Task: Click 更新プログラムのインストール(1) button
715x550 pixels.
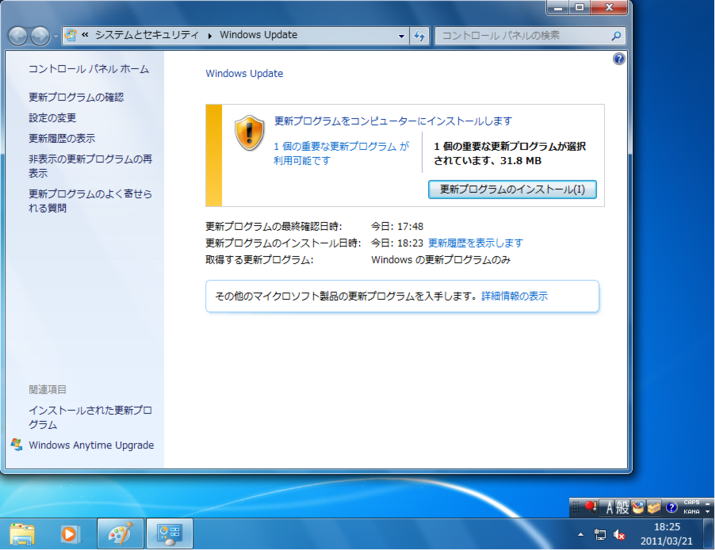Action: pyautogui.click(x=512, y=189)
